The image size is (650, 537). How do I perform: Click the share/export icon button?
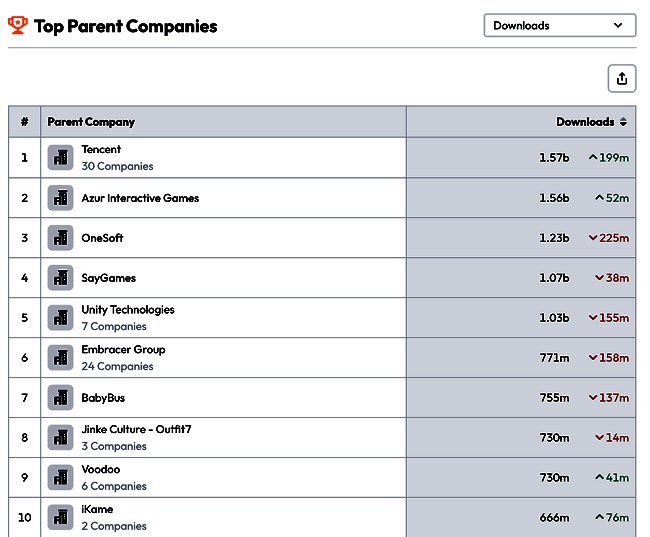pos(622,79)
